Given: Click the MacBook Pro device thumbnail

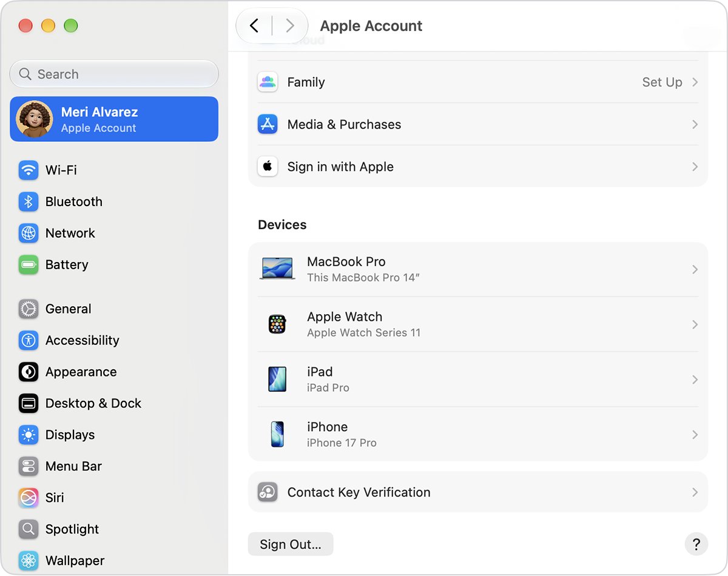Looking at the screenshot, I should tap(277, 269).
